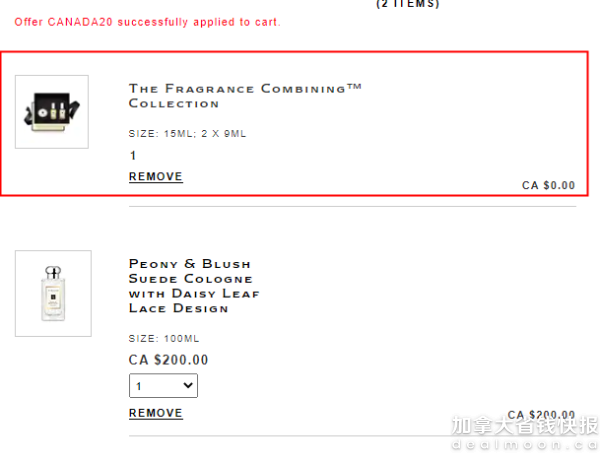
Task: Click the chevron arrow in the quantity selector
Action: (x=188, y=385)
